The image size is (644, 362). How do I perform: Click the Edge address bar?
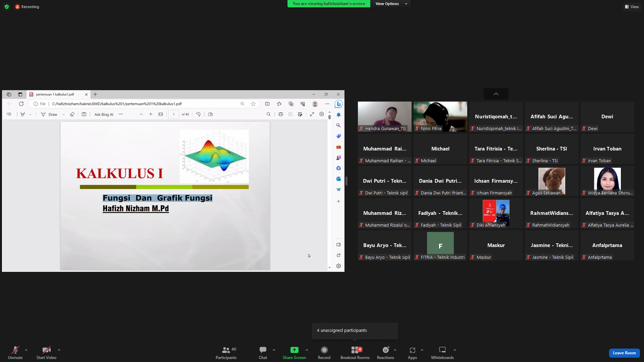144,104
